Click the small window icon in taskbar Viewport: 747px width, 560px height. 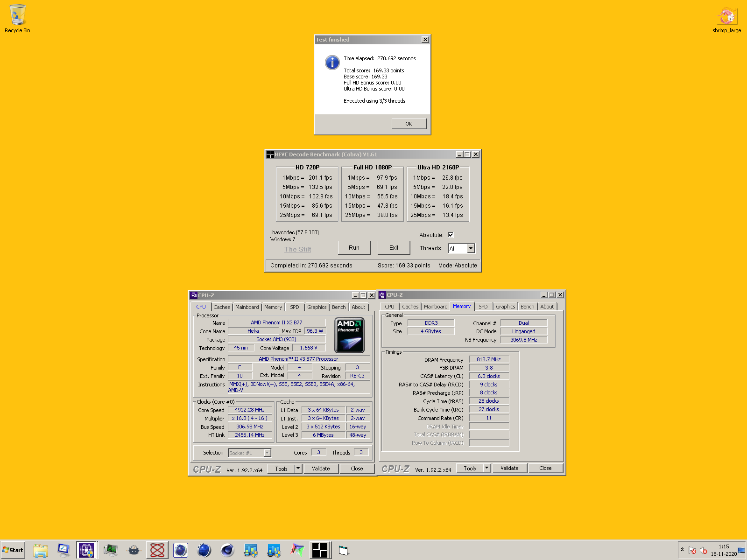[344, 551]
